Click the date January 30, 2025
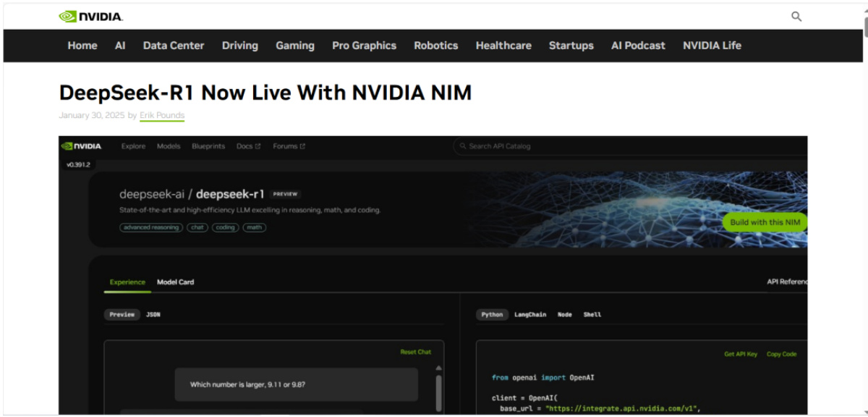 click(92, 115)
